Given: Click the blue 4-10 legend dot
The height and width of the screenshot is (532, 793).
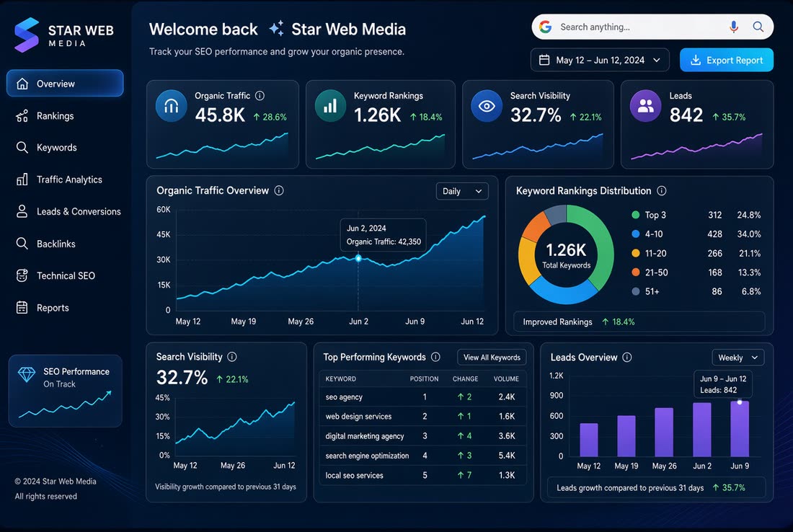Looking at the screenshot, I should [x=636, y=234].
